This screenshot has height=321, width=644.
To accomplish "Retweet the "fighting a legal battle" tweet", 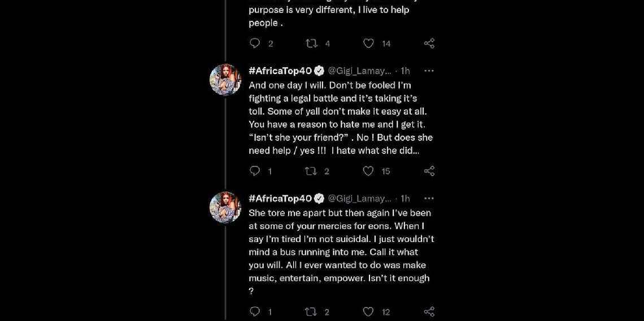I will coord(311,171).
